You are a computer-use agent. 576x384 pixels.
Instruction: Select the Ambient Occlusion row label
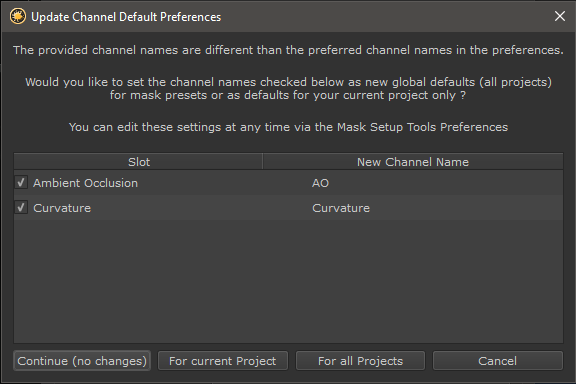85,183
